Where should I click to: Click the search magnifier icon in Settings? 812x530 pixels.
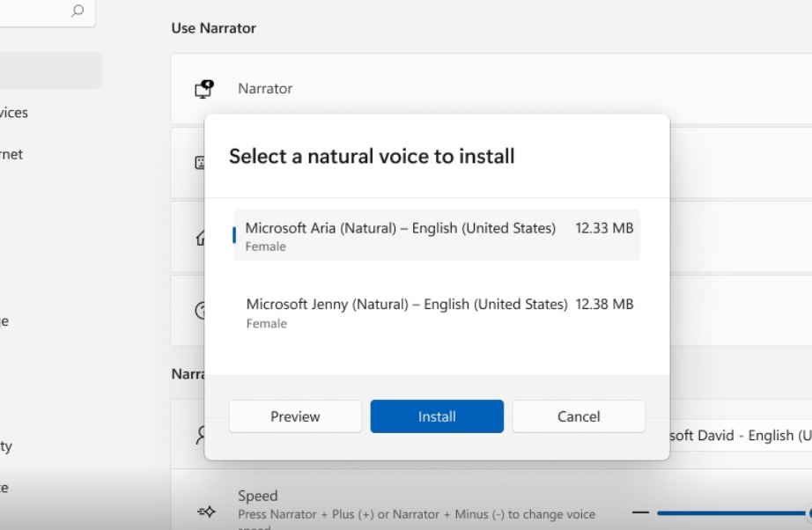click(78, 11)
